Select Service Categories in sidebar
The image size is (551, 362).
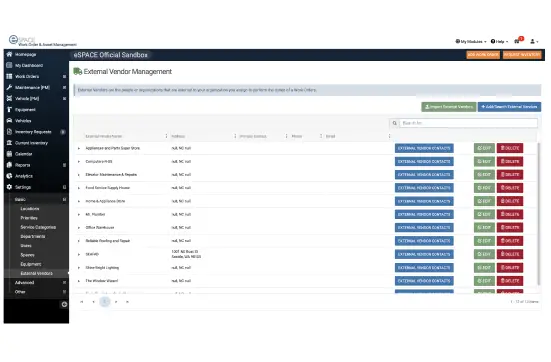(38, 227)
